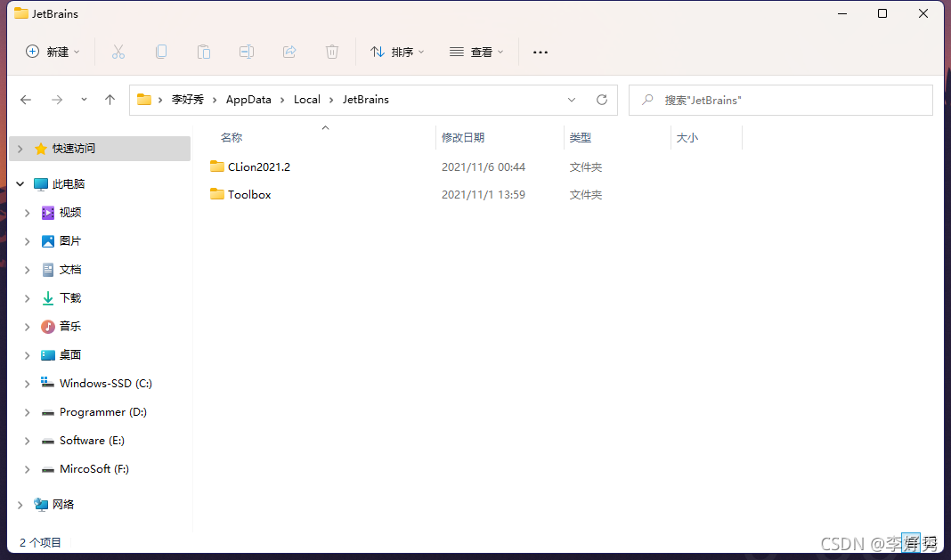This screenshot has width=951, height=560.
Task: Select 快速访问 in sidebar
Action: click(x=73, y=149)
